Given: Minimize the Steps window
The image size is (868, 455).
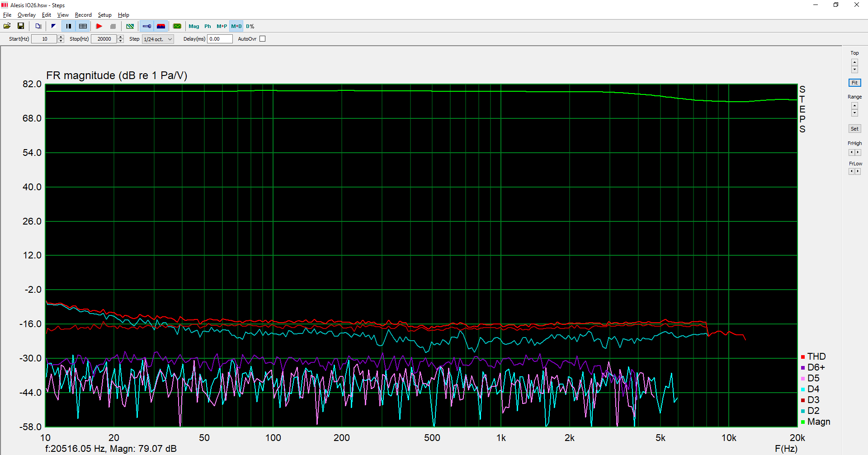Looking at the screenshot, I should [x=816, y=5].
